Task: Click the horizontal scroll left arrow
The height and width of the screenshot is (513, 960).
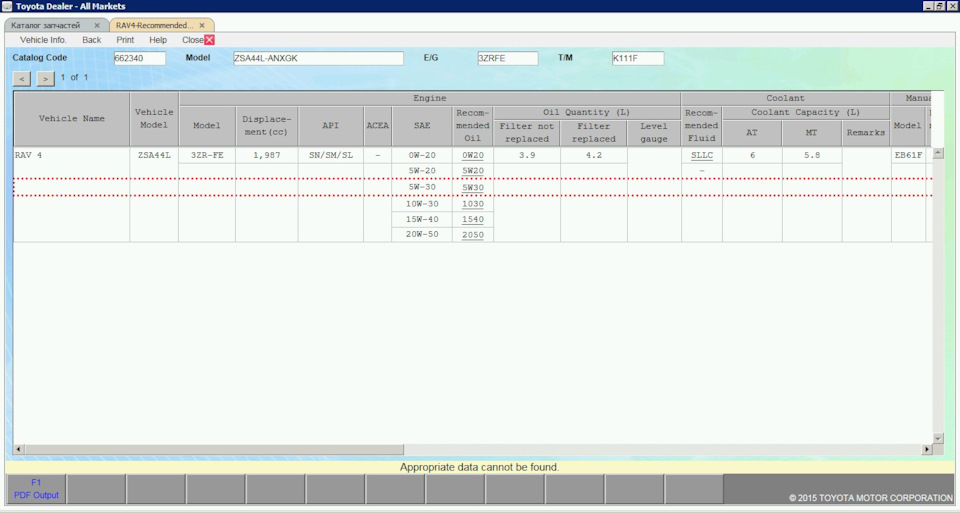Action: [x=18, y=449]
